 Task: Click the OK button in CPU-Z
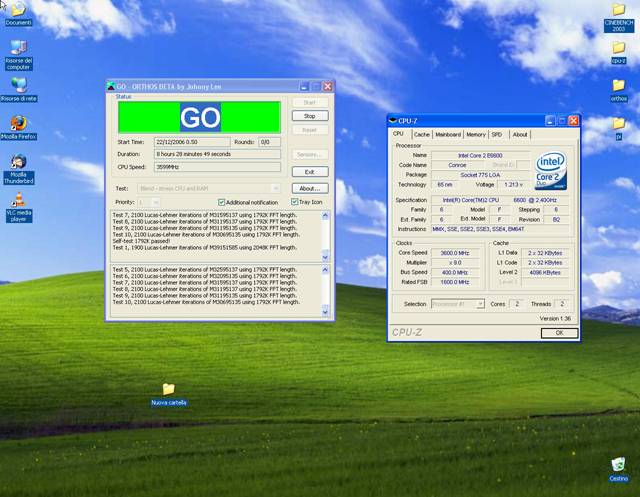[x=558, y=333]
